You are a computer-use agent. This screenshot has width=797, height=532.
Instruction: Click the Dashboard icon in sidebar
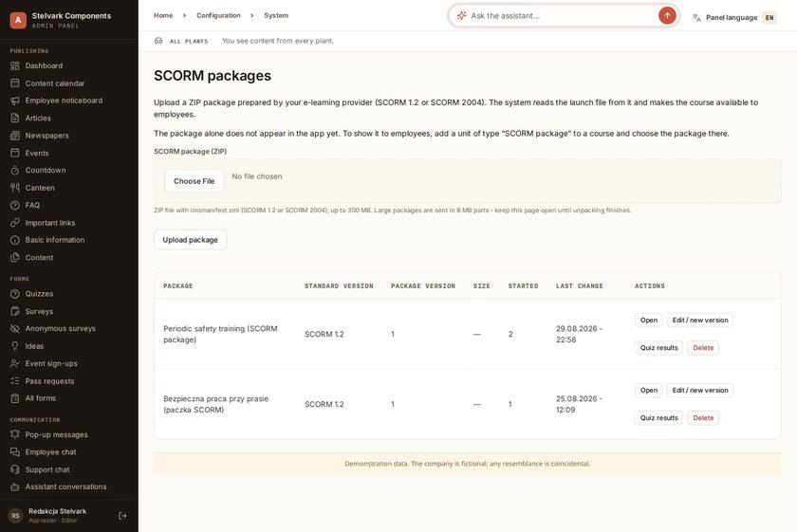pos(15,65)
